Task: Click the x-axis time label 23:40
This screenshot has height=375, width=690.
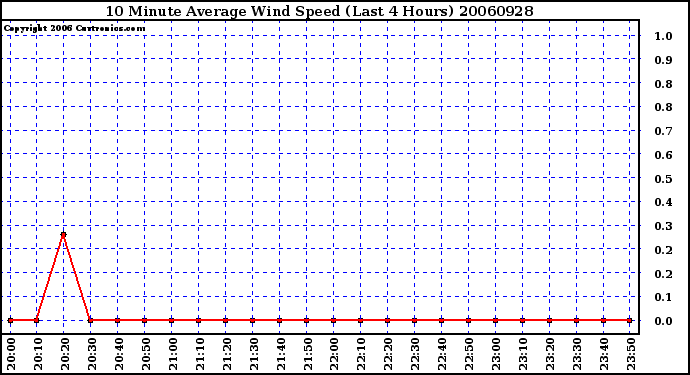Action: click(x=604, y=354)
